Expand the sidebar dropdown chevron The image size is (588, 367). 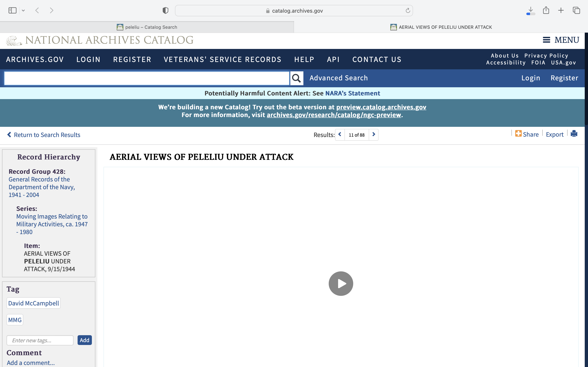pyautogui.click(x=23, y=10)
